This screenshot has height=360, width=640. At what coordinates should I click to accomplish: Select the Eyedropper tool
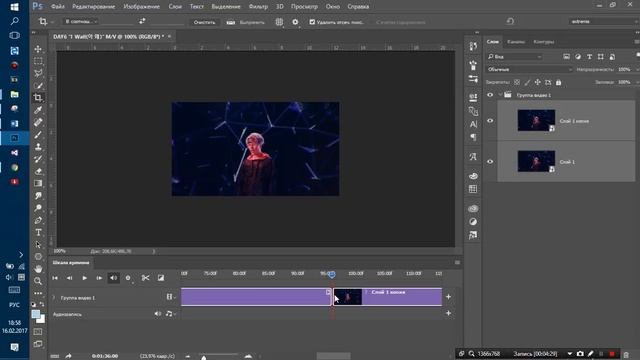pyautogui.click(x=38, y=110)
